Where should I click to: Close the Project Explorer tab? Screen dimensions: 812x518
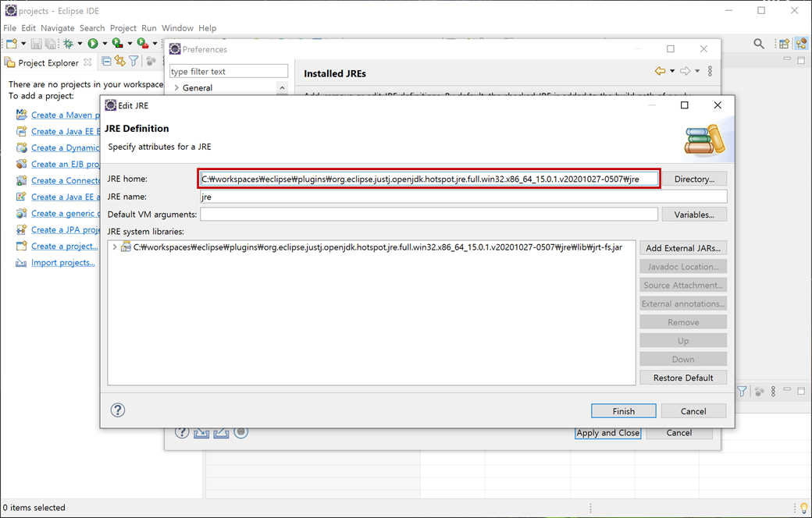[x=87, y=62]
